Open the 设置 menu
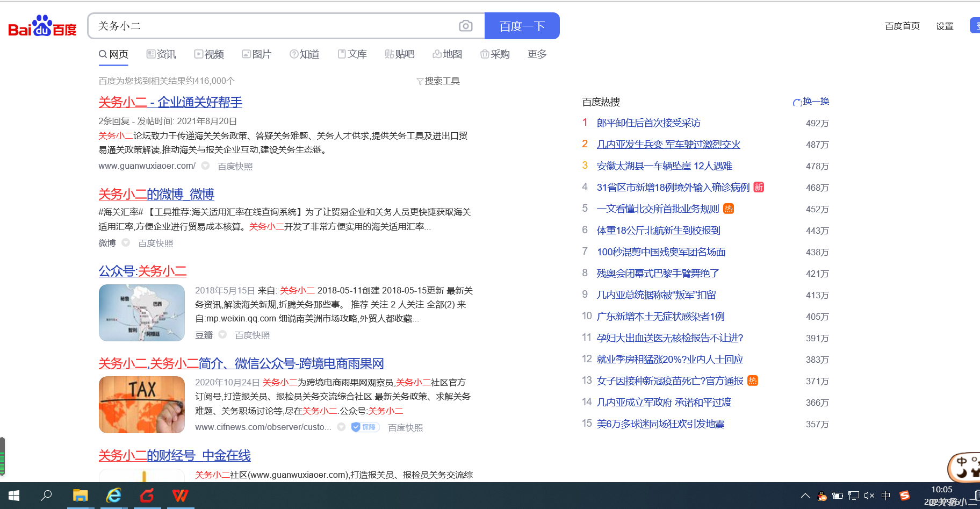980x509 pixels. pos(945,26)
